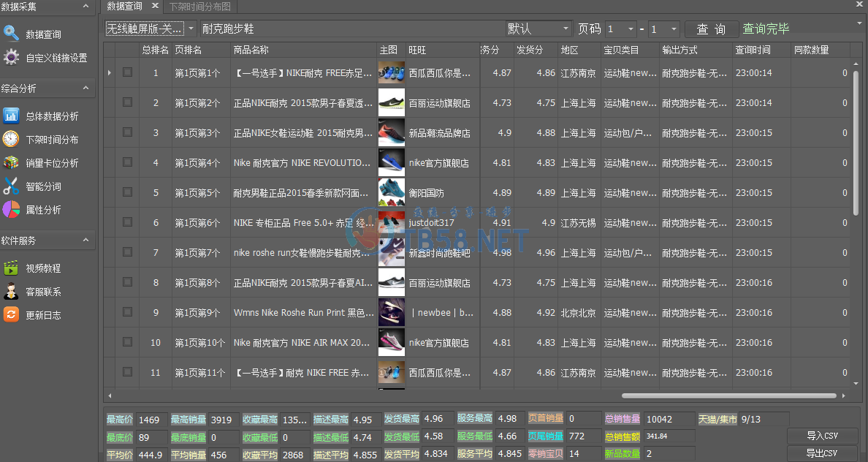Screen dimensions: 868x462
Task: Sort by 查询时间 column header
Action: point(761,50)
